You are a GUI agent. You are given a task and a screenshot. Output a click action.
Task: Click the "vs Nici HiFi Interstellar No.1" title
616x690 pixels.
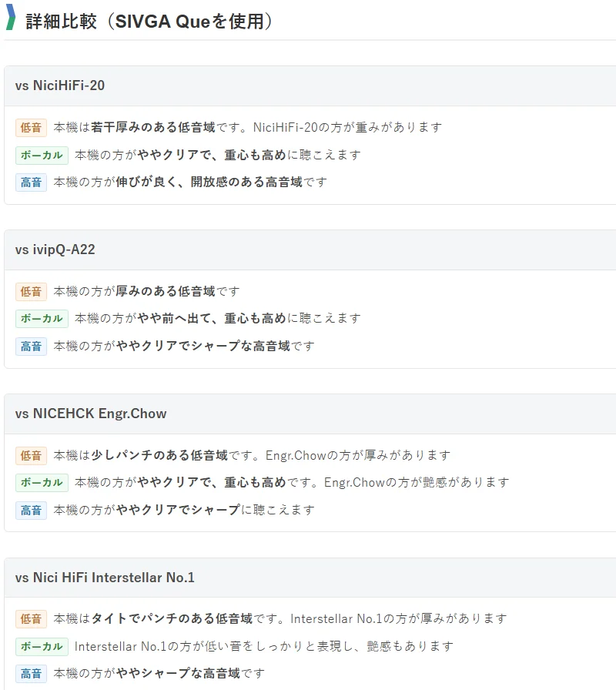[x=105, y=578]
